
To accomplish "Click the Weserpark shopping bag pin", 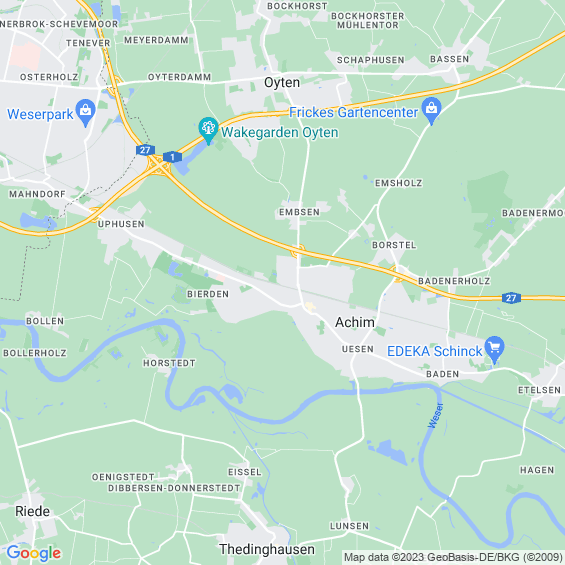I will 85,112.
